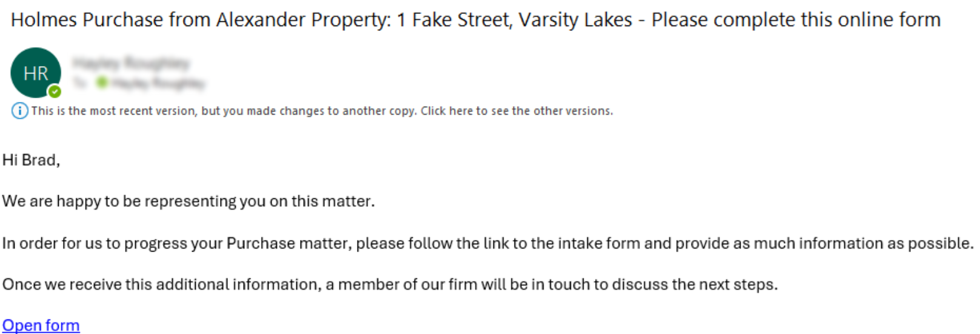Click the "Once we receive this additional information" sentence
The image size is (980, 334).
click(x=390, y=285)
